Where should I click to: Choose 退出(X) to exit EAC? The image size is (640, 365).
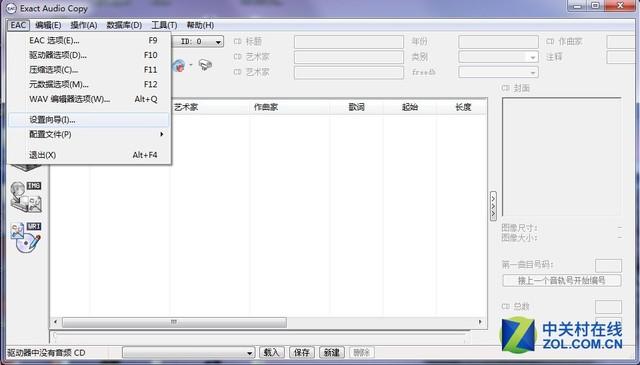coord(89,155)
